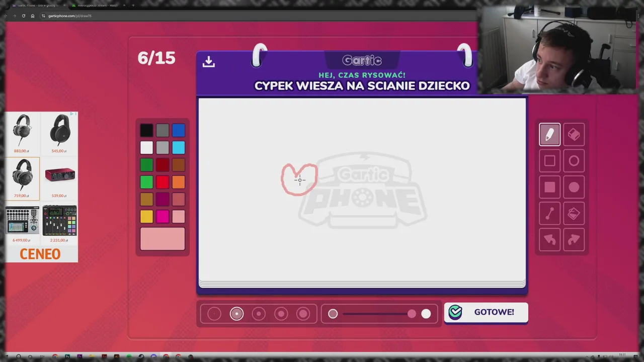Open the current color picker box

pyautogui.click(x=163, y=239)
